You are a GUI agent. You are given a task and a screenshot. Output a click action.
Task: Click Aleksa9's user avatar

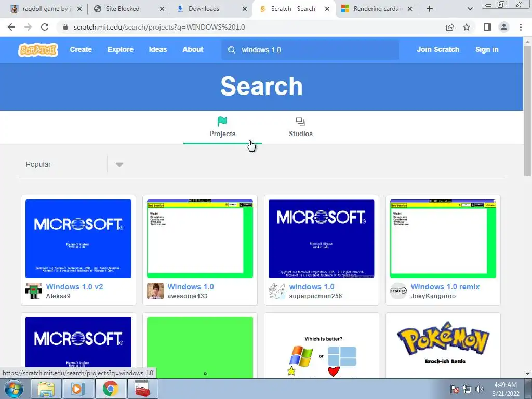point(34,291)
